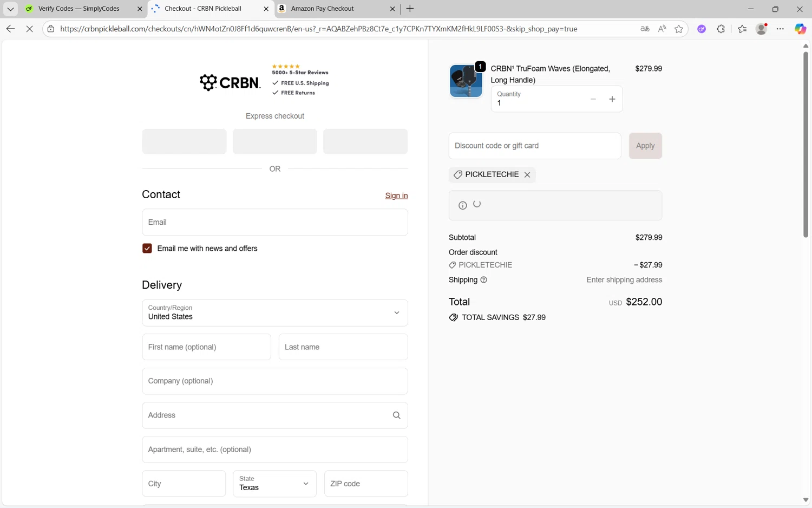The width and height of the screenshot is (812, 508).
Task: Focus the Company (optional) field
Action: click(x=274, y=381)
